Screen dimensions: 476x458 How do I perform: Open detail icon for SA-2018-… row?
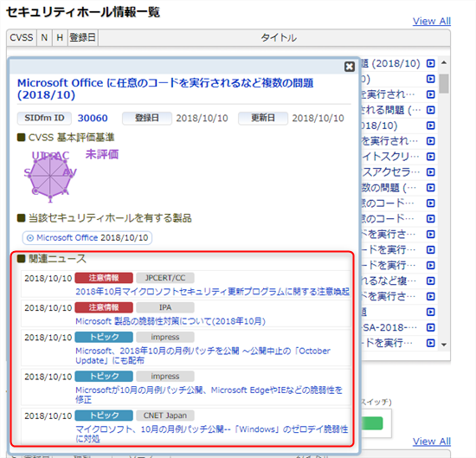pos(430,327)
